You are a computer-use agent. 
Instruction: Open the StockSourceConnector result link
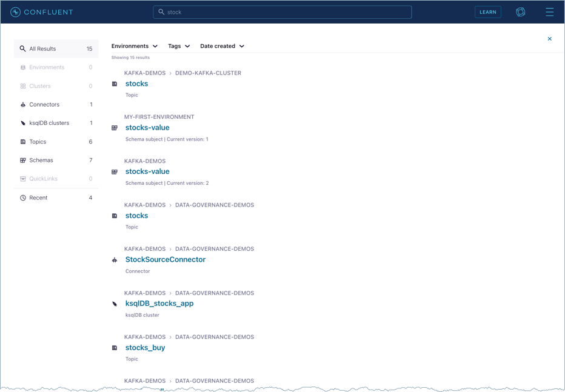pyautogui.click(x=165, y=260)
